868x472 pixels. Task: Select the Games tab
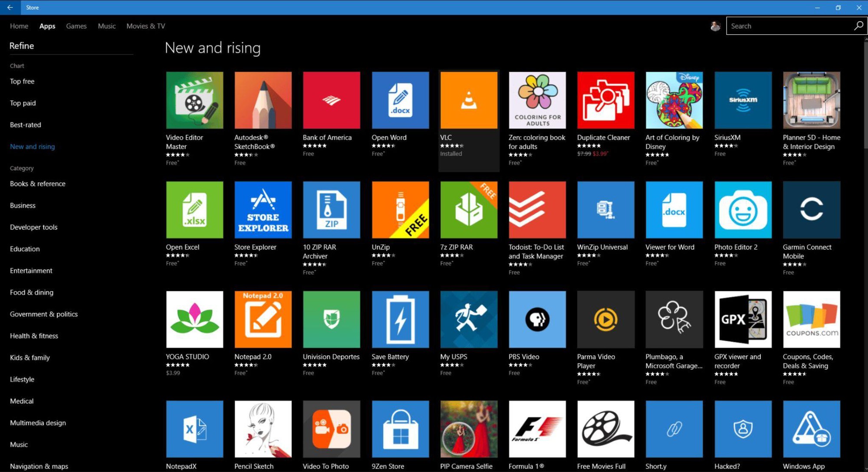pos(76,26)
